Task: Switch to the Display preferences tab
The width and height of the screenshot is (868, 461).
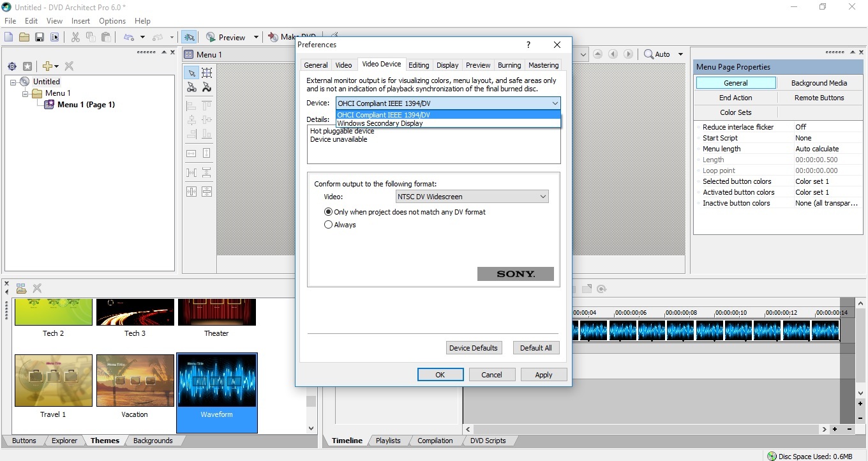Action: 447,65
